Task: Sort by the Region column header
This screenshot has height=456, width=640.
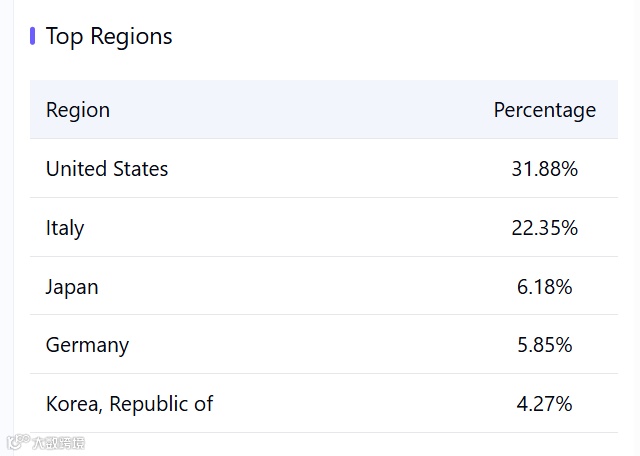Action: pos(78,110)
